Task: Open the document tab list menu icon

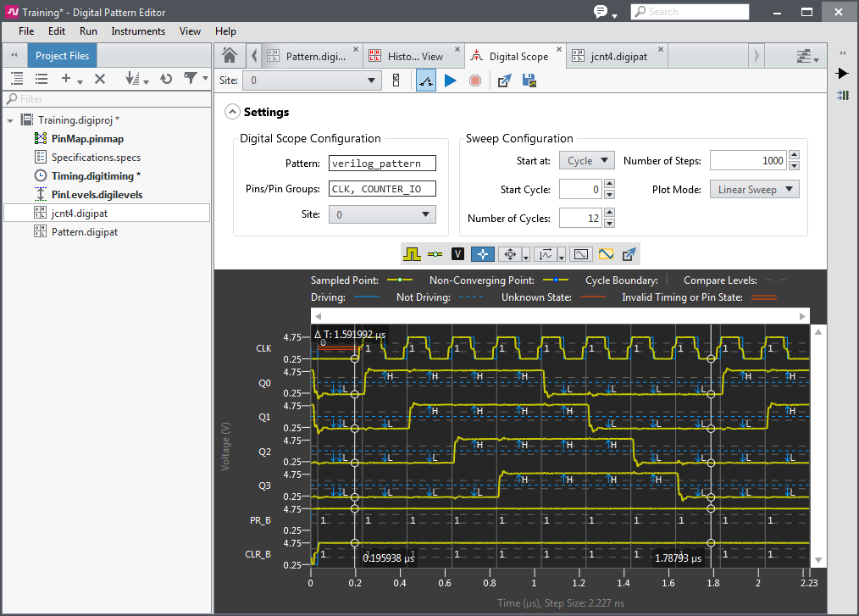Action: click(807, 57)
